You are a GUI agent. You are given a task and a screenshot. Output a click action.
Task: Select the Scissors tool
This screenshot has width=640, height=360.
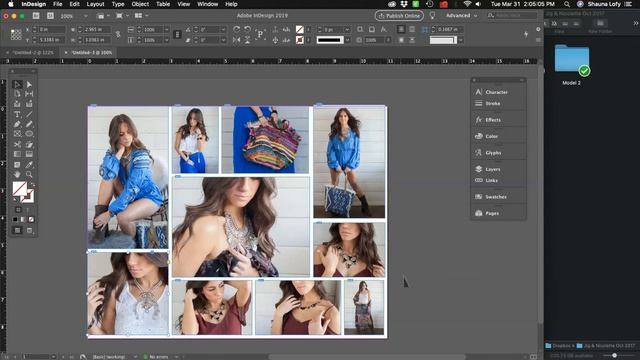[x=17, y=144]
